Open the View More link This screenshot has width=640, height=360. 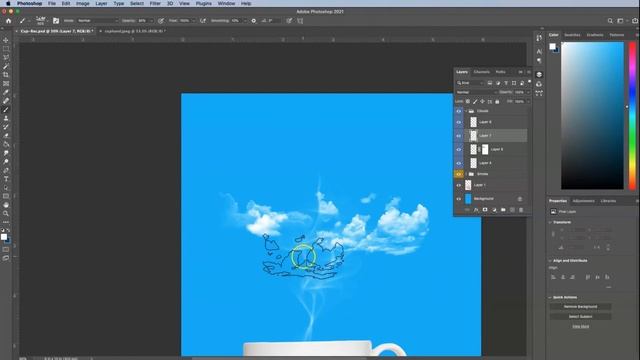[x=580, y=327]
